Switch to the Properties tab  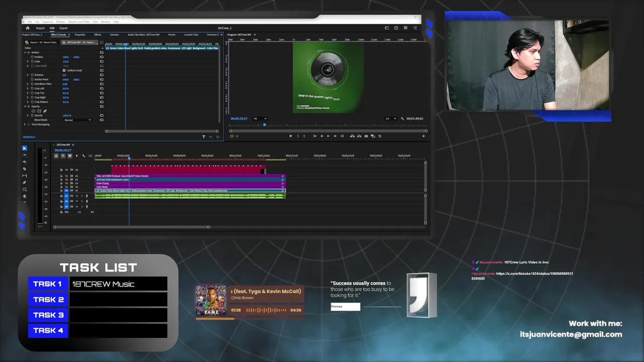[x=80, y=35]
